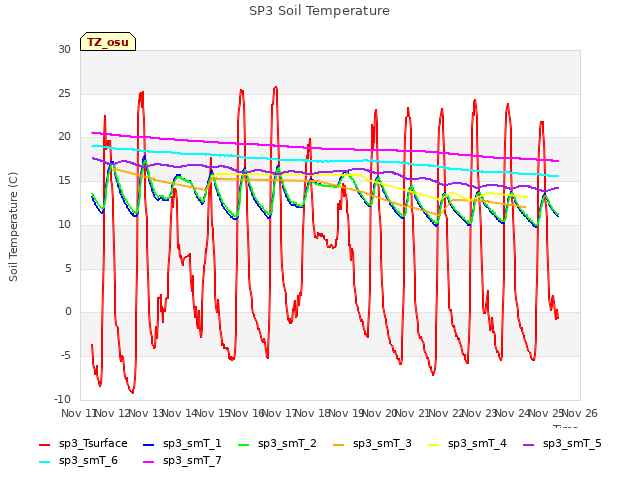Click the yellow sp3_smT_4 legend swatch
The height and width of the screenshot is (480, 640).
(x=433, y=444)
